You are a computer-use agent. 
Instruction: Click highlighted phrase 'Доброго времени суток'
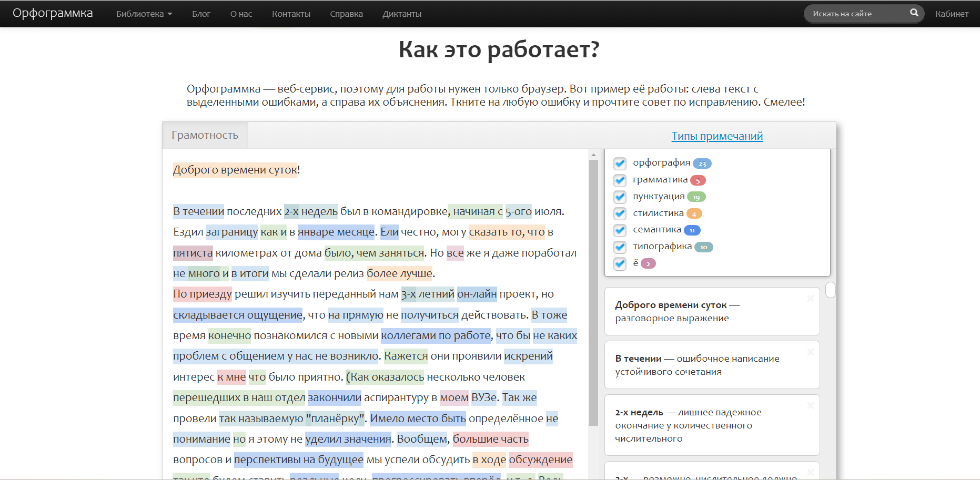[235, 170]
